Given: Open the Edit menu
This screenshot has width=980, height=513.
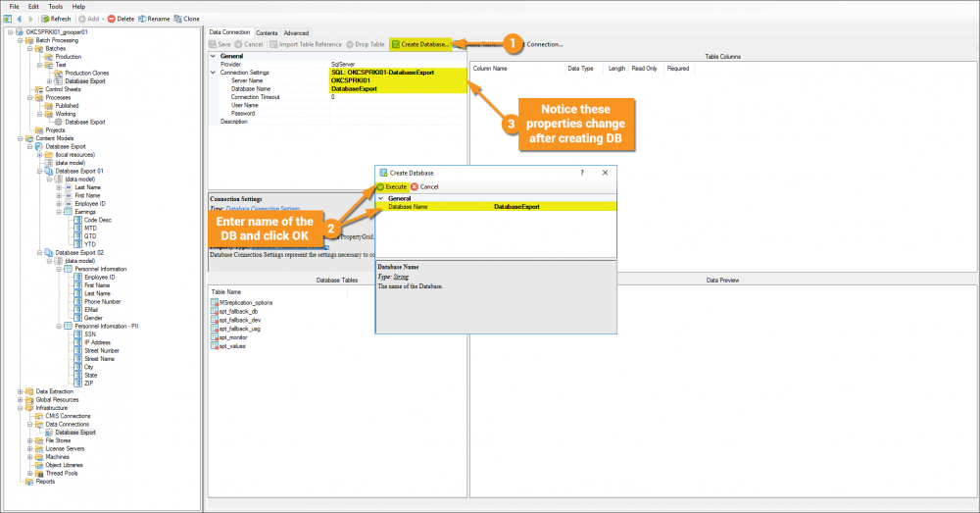Looking at the screenshot, I should (33, 6).
